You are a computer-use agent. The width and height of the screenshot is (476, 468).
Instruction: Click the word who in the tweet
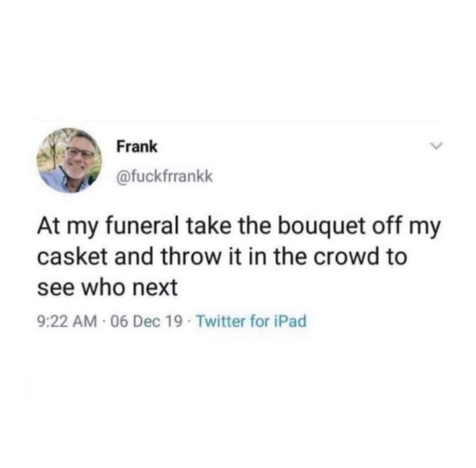[x=104, y=287]
